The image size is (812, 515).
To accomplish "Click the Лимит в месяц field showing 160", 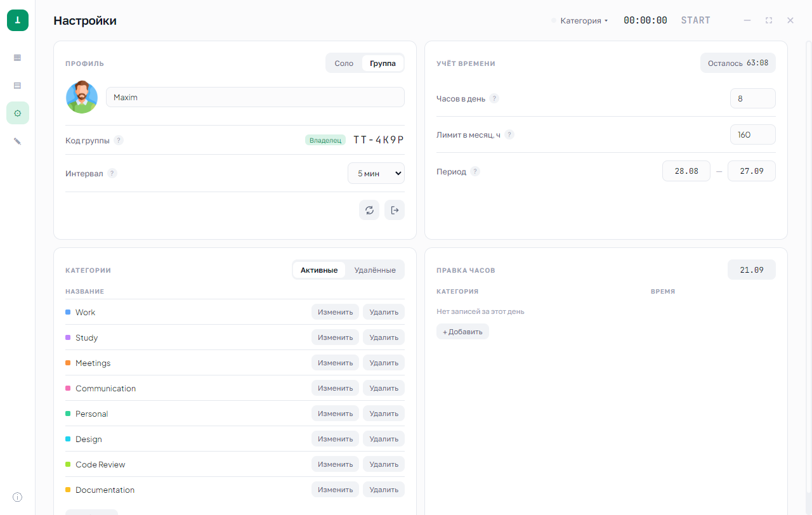I will (x=753, y=134).
